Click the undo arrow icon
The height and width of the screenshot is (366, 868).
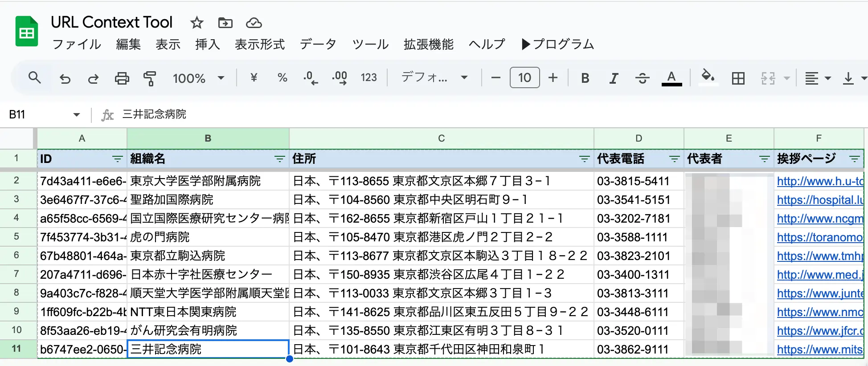pyautogui.click(x=65, y=78)
